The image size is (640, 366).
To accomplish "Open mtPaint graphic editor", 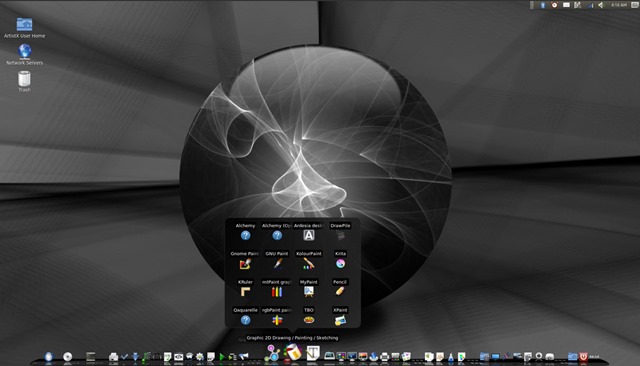I will click(277, 292).
